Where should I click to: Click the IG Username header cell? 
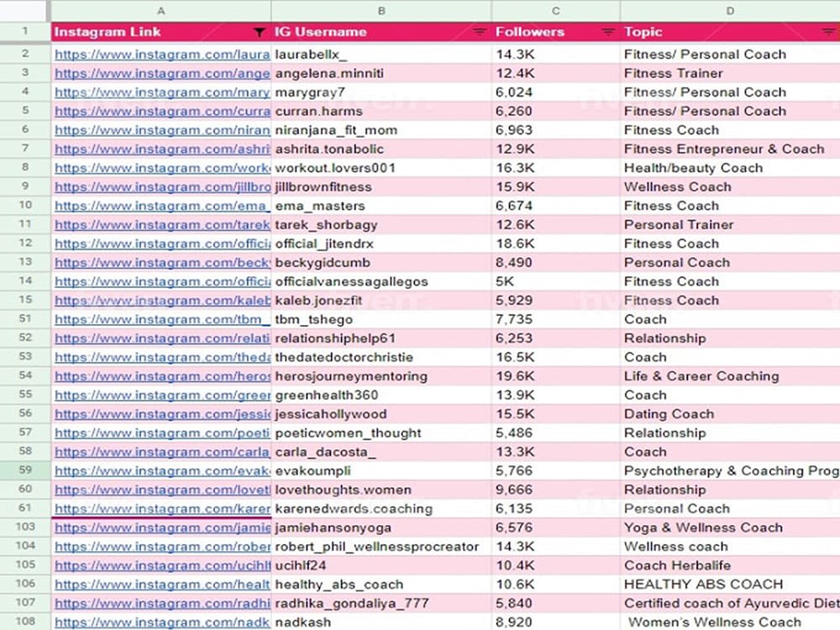pos(381,32)
